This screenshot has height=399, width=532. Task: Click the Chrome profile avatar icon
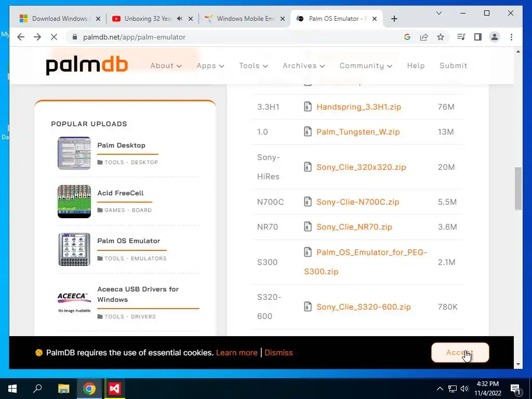tap(495, 37)
